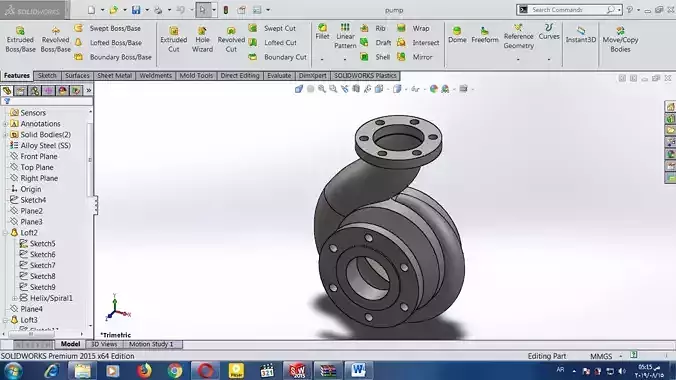Image resolution: width=676 pixels, height=380 pixels.
Task: Click the Save icon in toolbar
Action: (136, 10)
